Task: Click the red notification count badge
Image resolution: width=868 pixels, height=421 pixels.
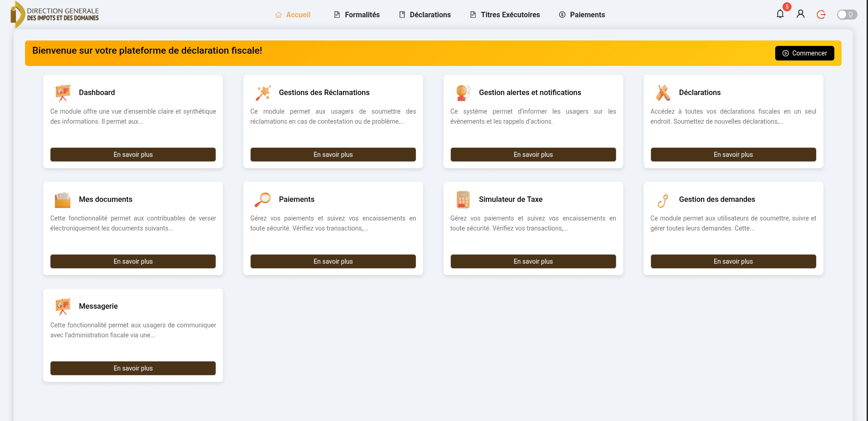Action: coord(787,7)
